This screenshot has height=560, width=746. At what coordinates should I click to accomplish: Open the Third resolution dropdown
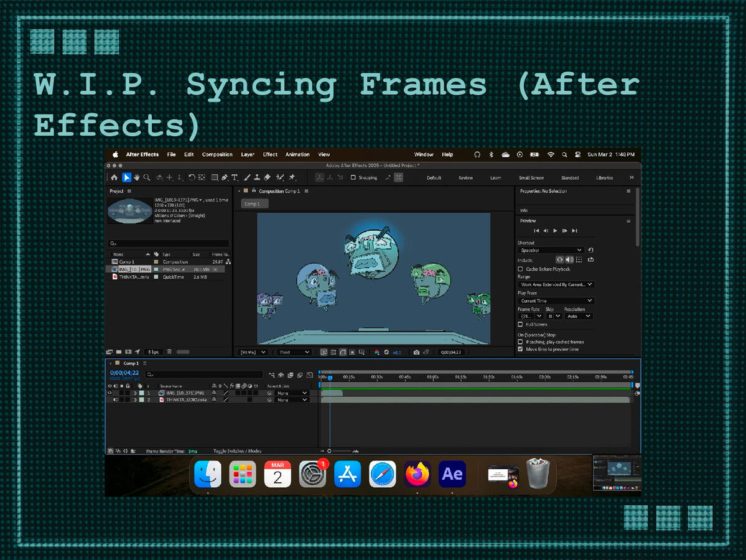[292, 352]
